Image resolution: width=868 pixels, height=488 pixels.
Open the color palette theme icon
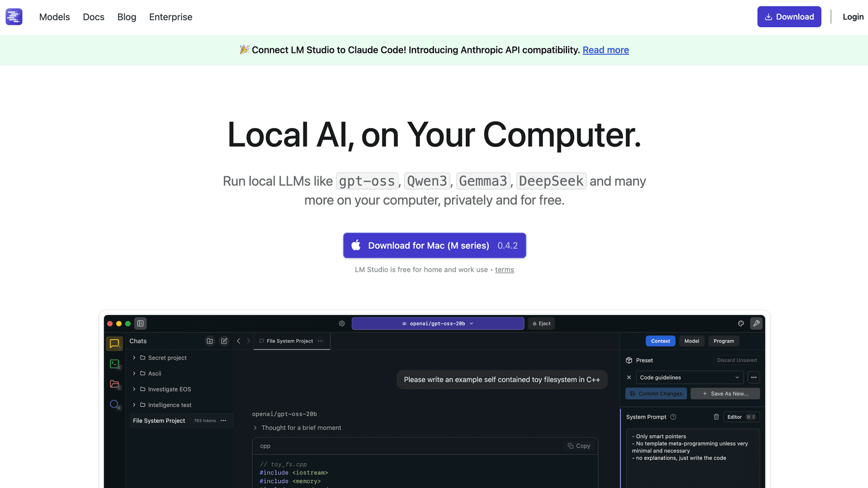741,323
